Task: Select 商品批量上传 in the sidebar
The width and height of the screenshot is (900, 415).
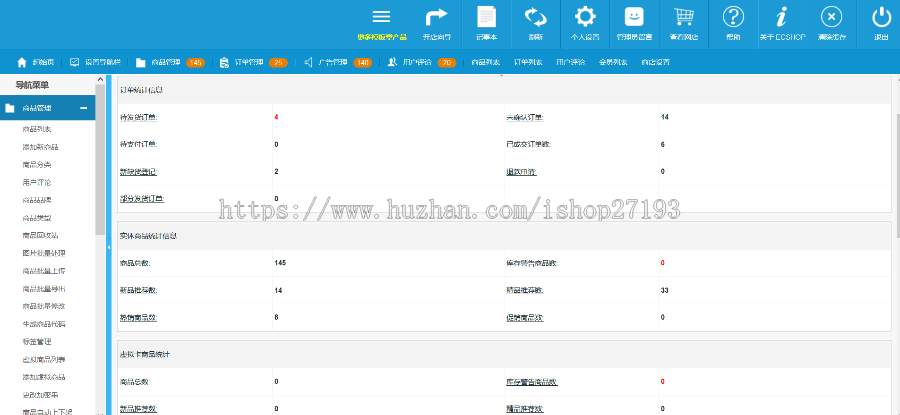Action: (x=44, y=271)
